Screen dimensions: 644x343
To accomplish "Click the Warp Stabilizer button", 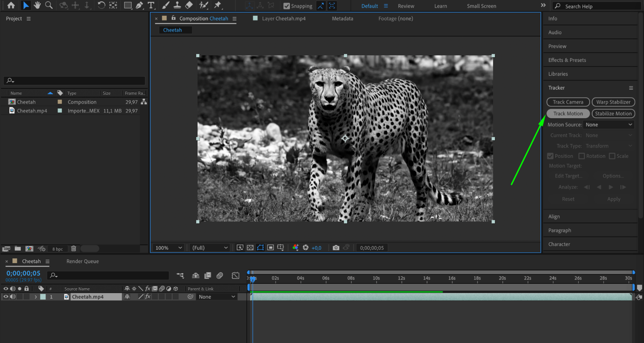I will [613, 102].
